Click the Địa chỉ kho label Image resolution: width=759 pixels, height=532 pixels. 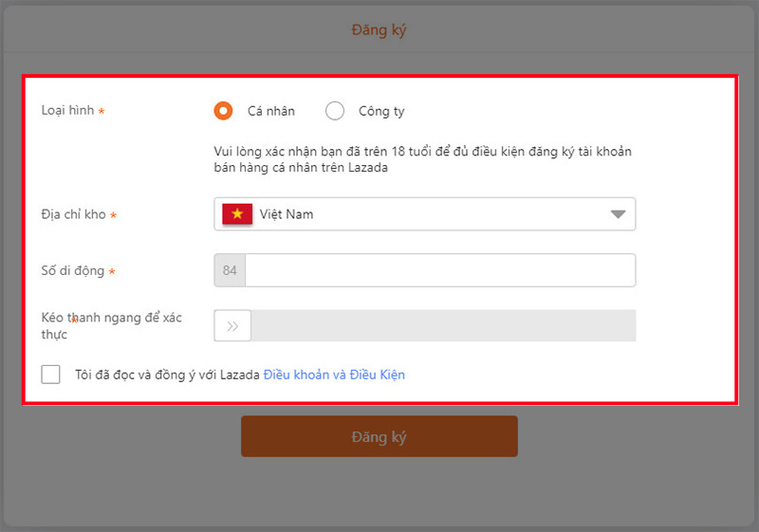coord(74,214)
